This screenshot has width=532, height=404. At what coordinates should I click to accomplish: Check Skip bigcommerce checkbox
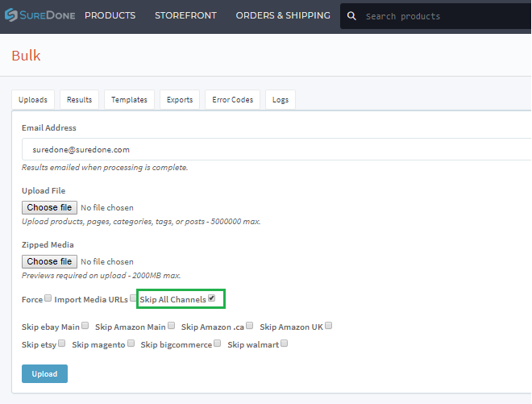pyautogui.click(x=218, y=344)
